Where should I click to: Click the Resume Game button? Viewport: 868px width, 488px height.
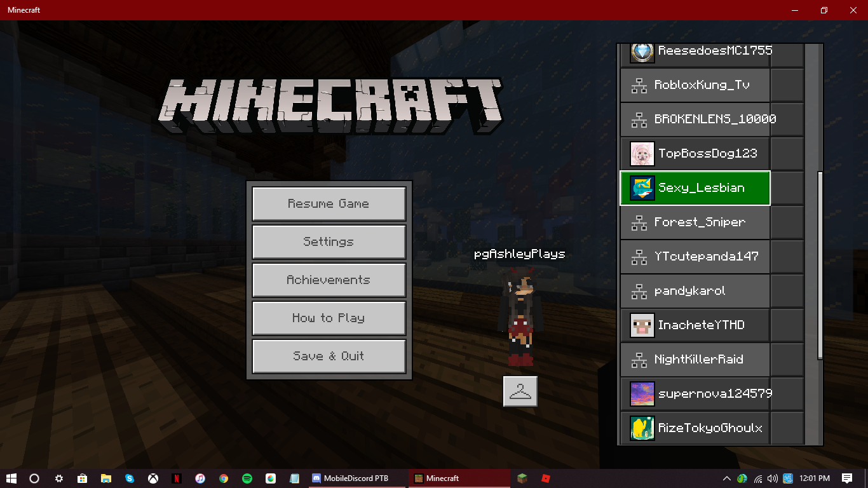click(329, 204)
